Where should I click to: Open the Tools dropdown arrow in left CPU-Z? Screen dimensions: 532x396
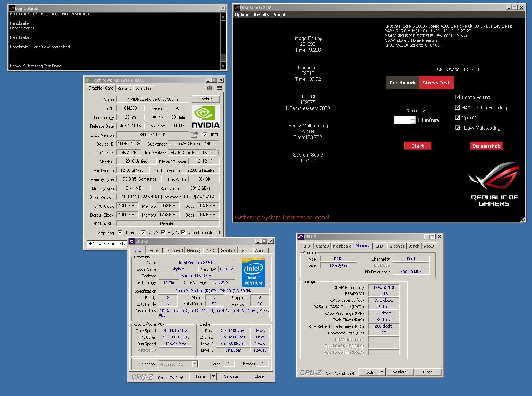pyautogui.click(x=214, y=376)
